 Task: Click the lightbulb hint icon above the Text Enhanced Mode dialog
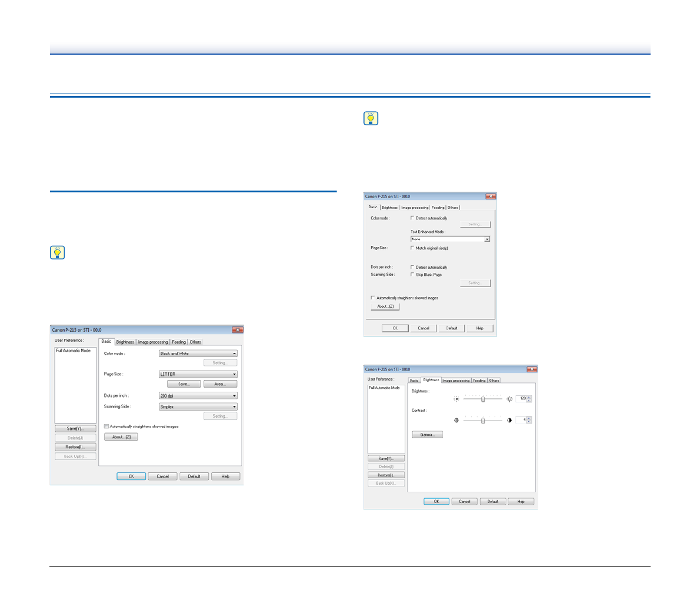coord(371,118)
